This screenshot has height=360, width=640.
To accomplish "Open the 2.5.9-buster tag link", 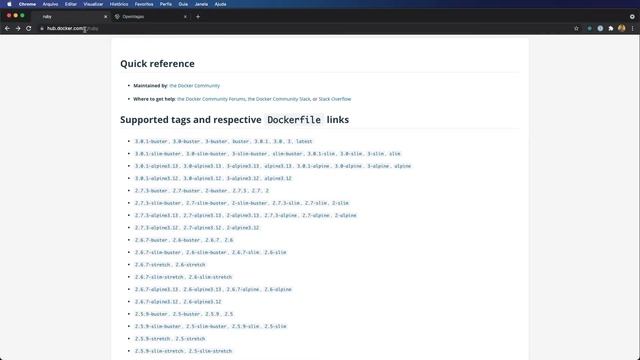I will pyautogui.click(x=151, y=314).
